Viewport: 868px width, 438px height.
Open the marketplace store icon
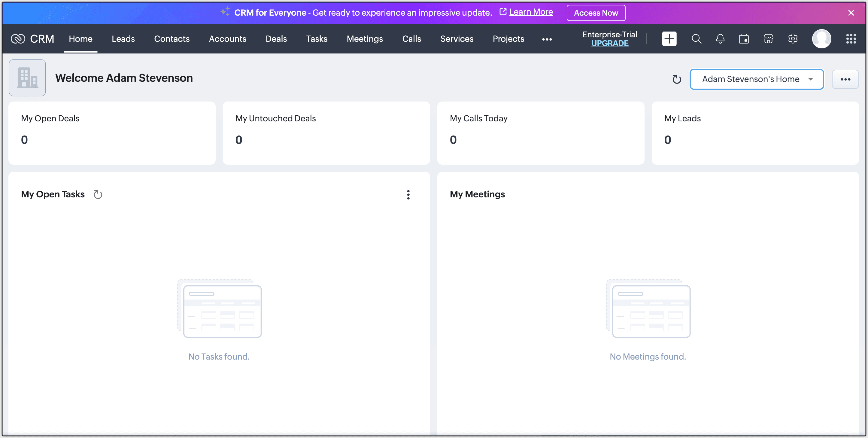(x=768, y=39)
